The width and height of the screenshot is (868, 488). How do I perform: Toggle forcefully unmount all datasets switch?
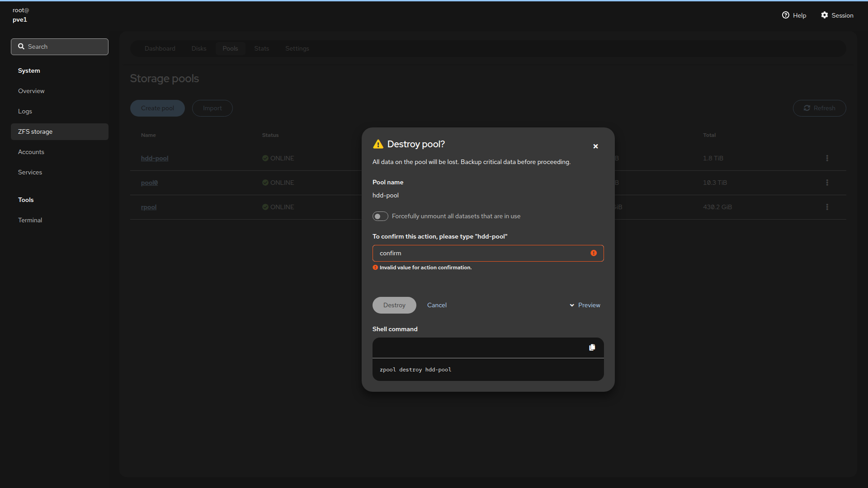[x=380, y=216]
